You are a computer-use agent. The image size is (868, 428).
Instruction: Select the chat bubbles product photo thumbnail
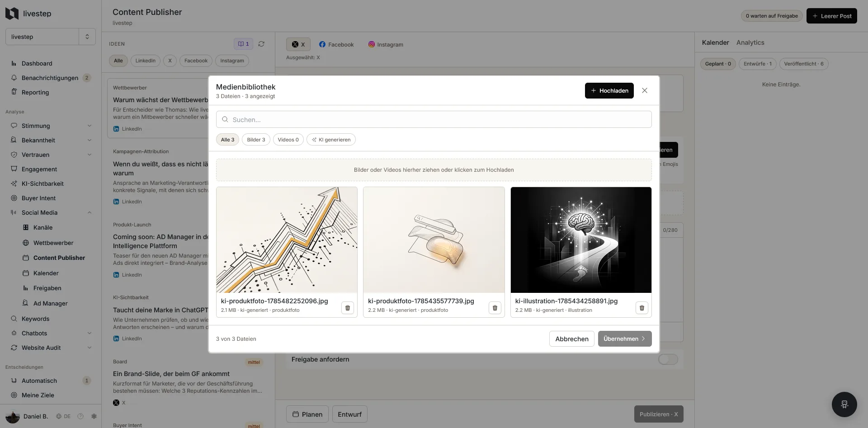tap(434, 240)
